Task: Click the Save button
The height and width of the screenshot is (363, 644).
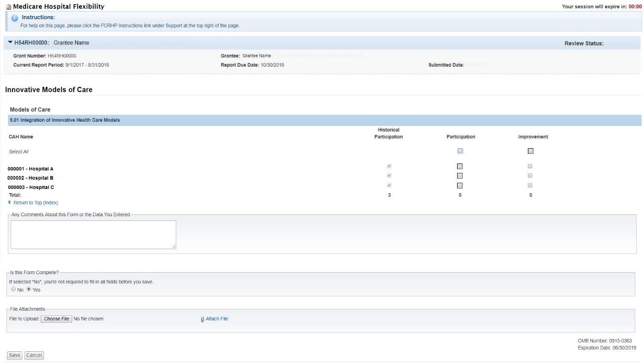Action: [14, 355]
